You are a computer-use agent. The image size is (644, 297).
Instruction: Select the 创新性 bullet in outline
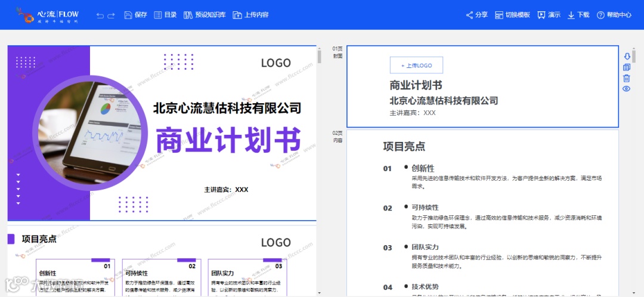423,168
